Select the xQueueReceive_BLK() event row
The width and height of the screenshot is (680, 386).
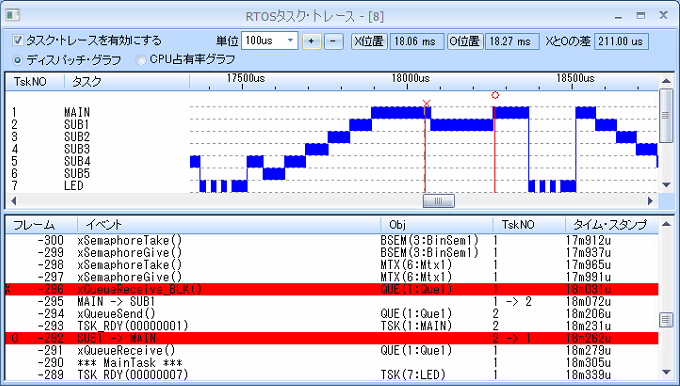332,289
